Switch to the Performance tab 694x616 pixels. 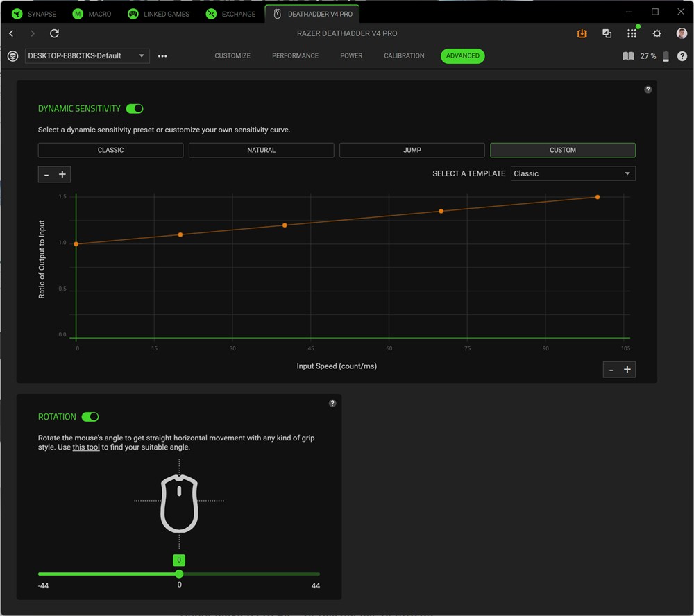295,55
